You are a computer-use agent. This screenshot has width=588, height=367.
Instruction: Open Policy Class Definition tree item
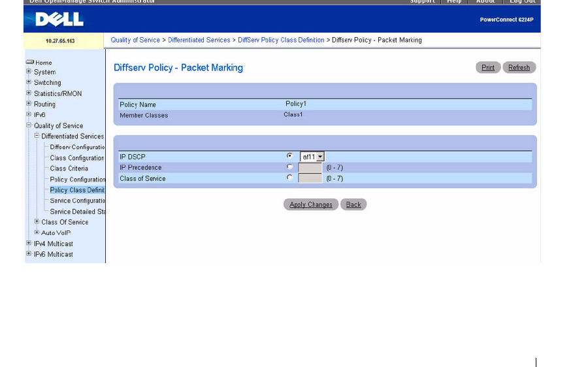pos(77,190)
